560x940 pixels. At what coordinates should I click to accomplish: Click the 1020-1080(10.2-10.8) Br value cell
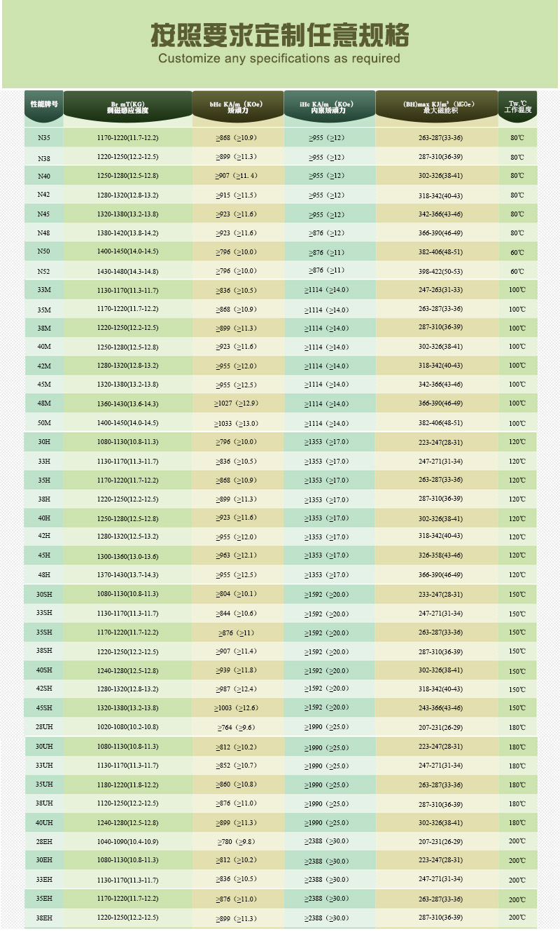127,727
